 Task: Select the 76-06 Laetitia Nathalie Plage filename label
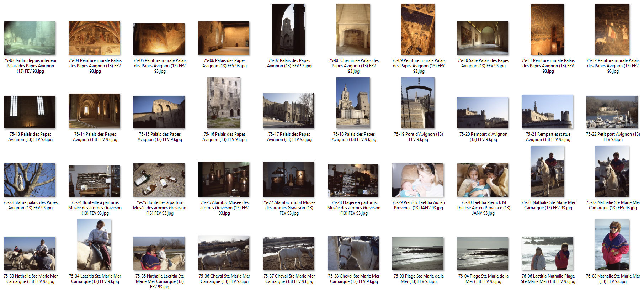pyautogui.click(x=548, y=279)
